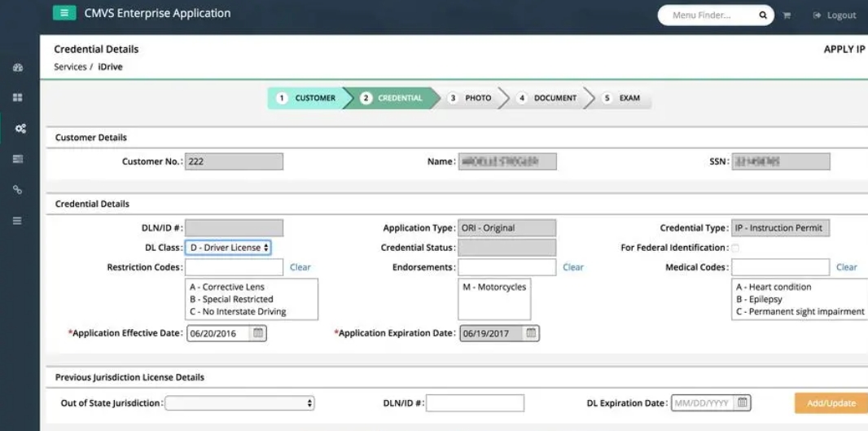Viewport: 868px width, 431px height.
Task: Clear the Restriction Codes field
Action: tap(300, 267)
